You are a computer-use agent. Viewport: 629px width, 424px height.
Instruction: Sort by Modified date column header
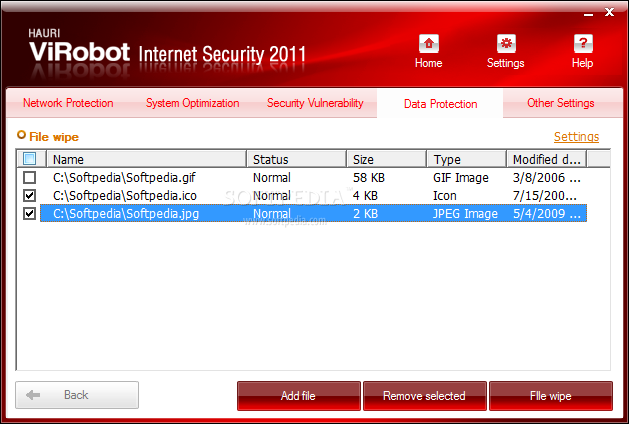click(x=547, y=159)
